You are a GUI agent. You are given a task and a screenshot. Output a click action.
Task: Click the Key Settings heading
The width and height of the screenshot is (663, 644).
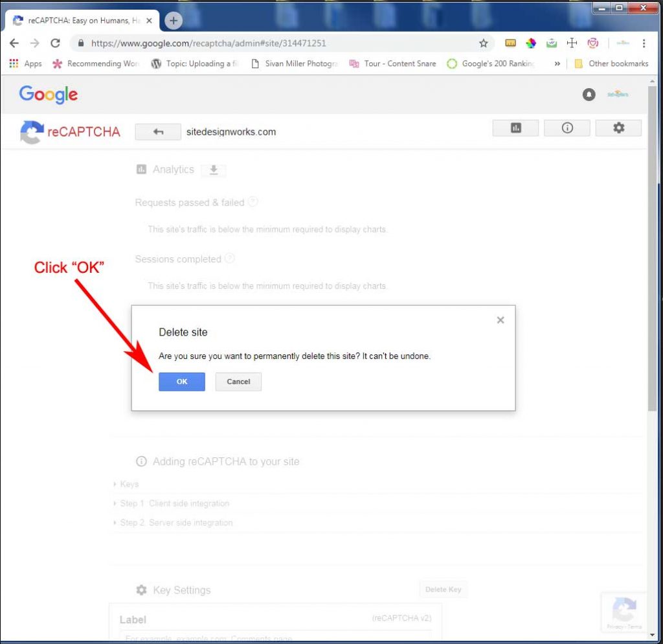coord(182,590)
